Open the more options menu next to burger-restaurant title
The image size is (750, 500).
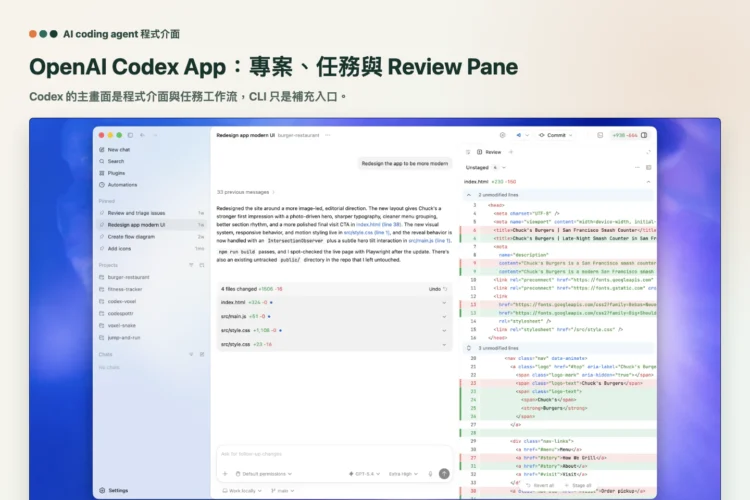click(328, 135)
